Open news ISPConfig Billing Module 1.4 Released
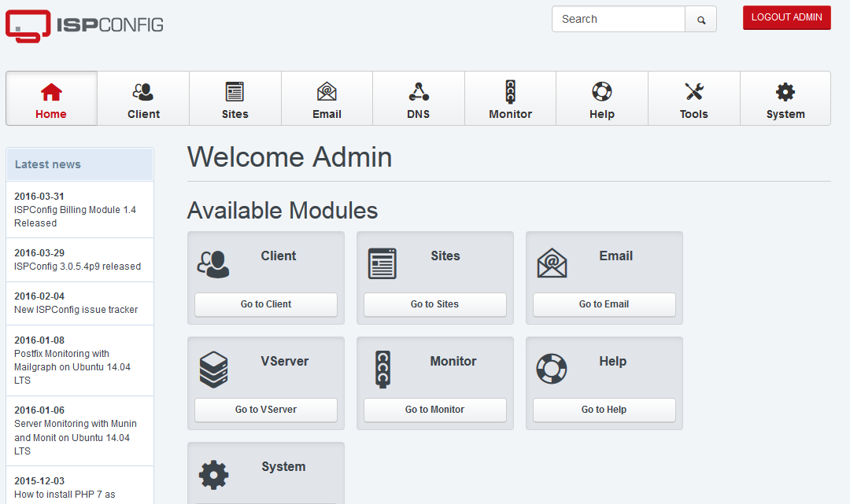Screen dimensions: 850x504 coord(75,216)
